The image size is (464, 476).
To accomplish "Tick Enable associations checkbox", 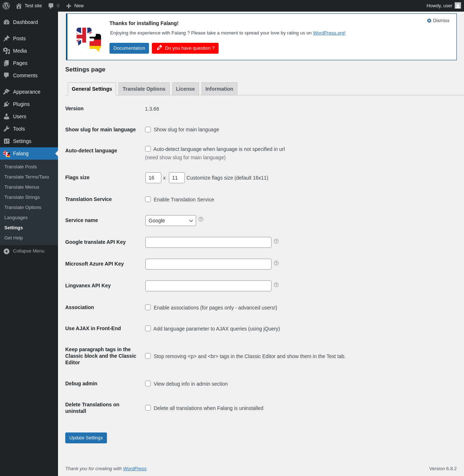I will point(148,307).
